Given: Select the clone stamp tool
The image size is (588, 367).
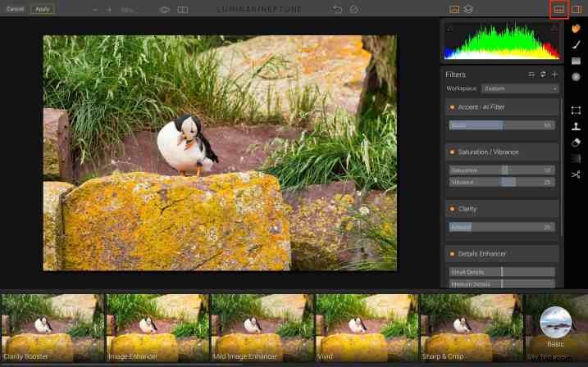Looking at the screenshot, I should point(576,127).
